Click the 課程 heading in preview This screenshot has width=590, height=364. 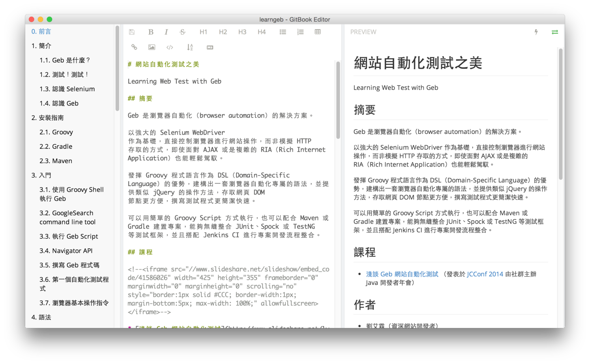[365, 252]
